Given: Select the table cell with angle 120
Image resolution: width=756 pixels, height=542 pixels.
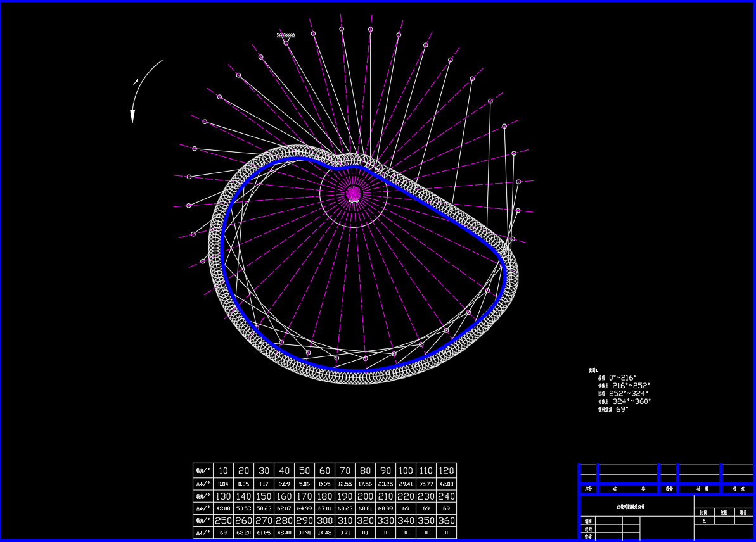Looking at the screenshot, I should coord(446,470).
